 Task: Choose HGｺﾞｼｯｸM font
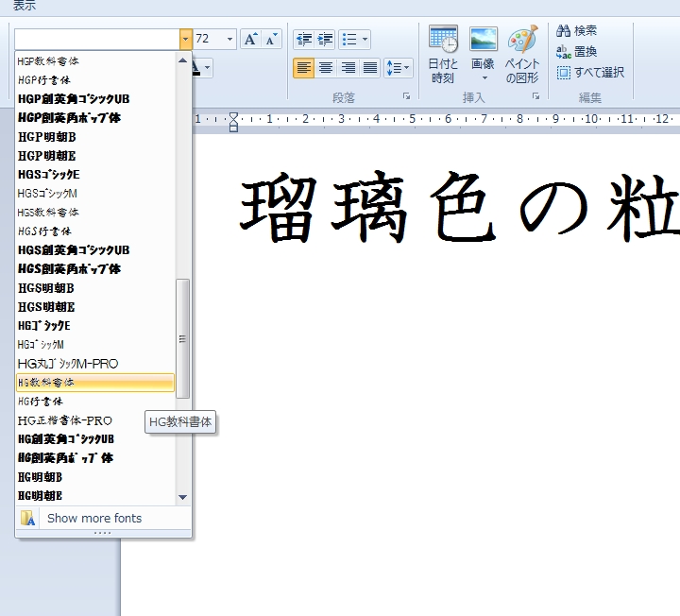pos(95,345)
